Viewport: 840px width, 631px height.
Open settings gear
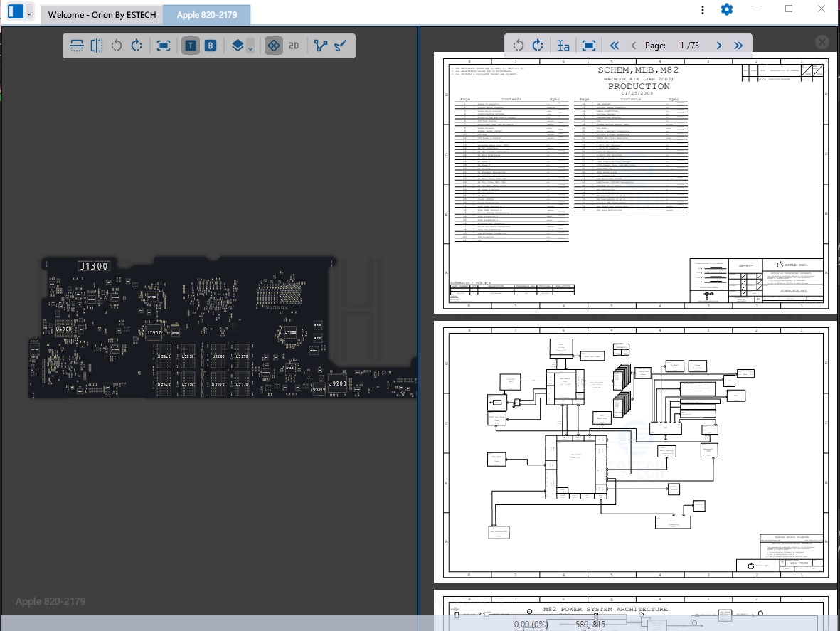[726, 10]
